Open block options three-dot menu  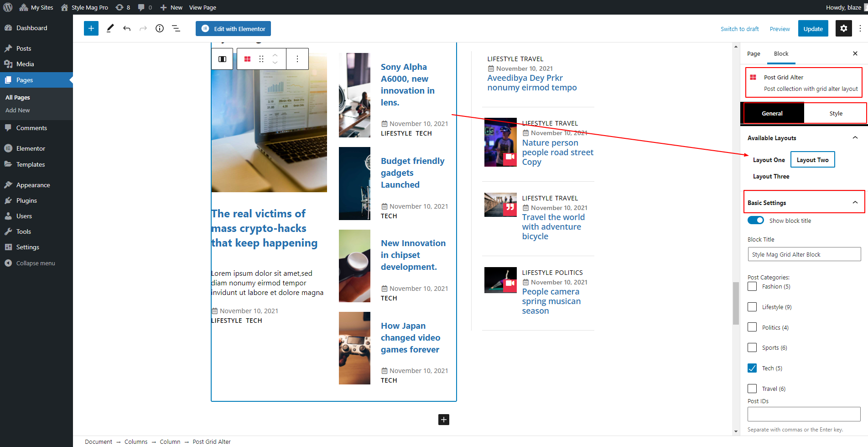pyautogui.click(x=297, y=59)
